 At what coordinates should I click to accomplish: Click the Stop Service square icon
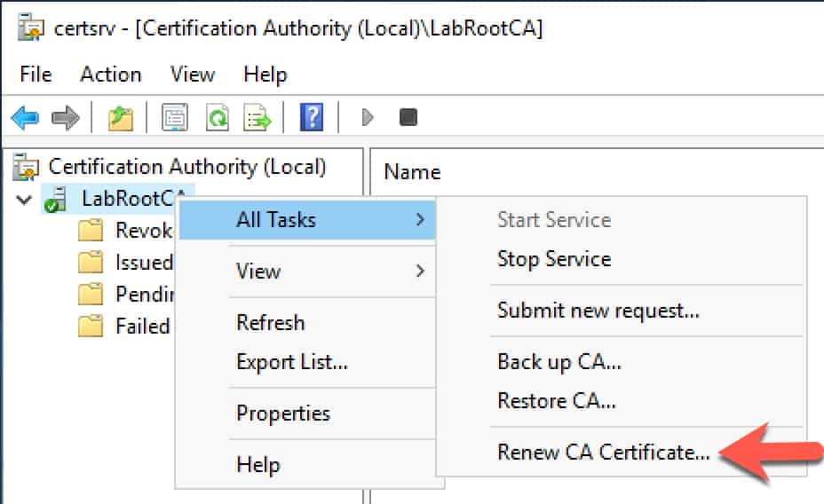click(x=408, y=117)
